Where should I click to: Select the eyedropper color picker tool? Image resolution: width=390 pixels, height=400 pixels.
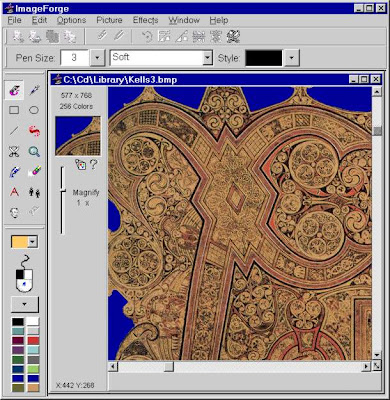[34, 90]
